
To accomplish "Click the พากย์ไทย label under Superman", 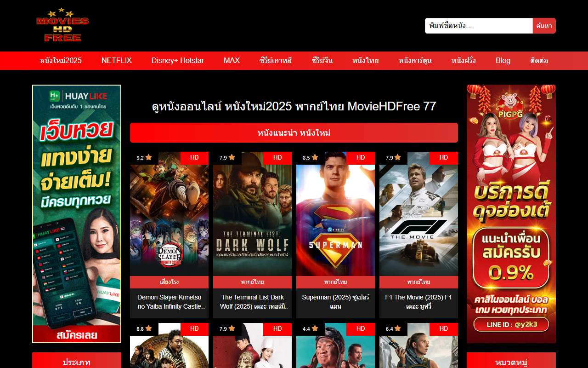I will pos(335,282).
